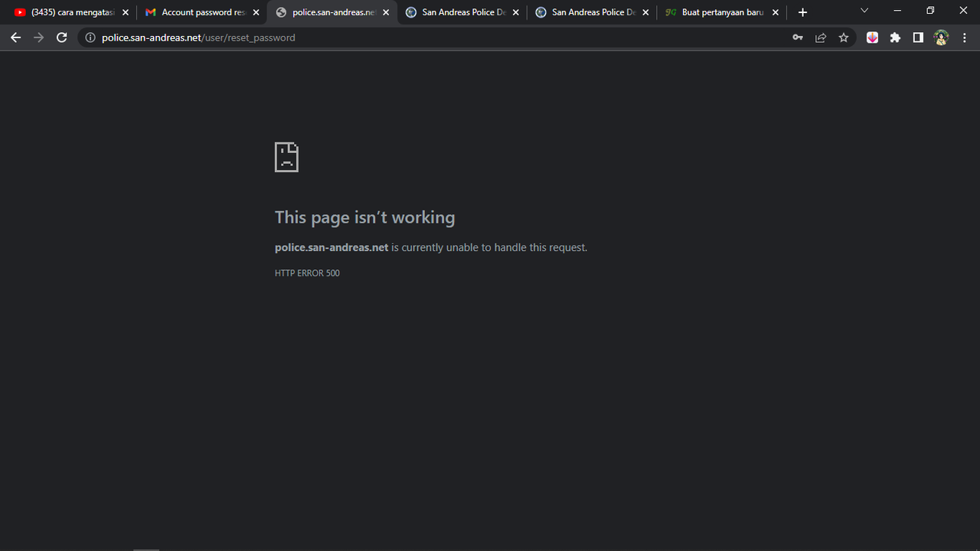The height and width of the screenshot is (551, 980).
Task: Reload the broken page
Action: [x=62, y=37]
